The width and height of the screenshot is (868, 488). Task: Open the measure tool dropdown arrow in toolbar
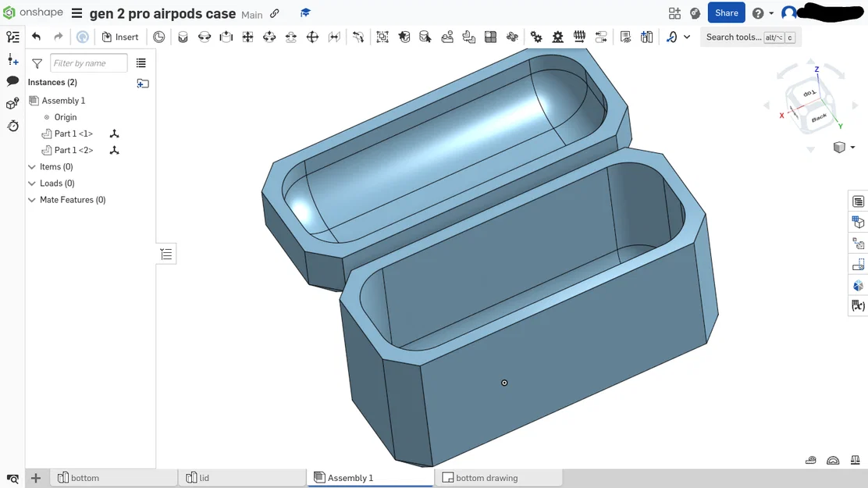(x=687, y=37)
